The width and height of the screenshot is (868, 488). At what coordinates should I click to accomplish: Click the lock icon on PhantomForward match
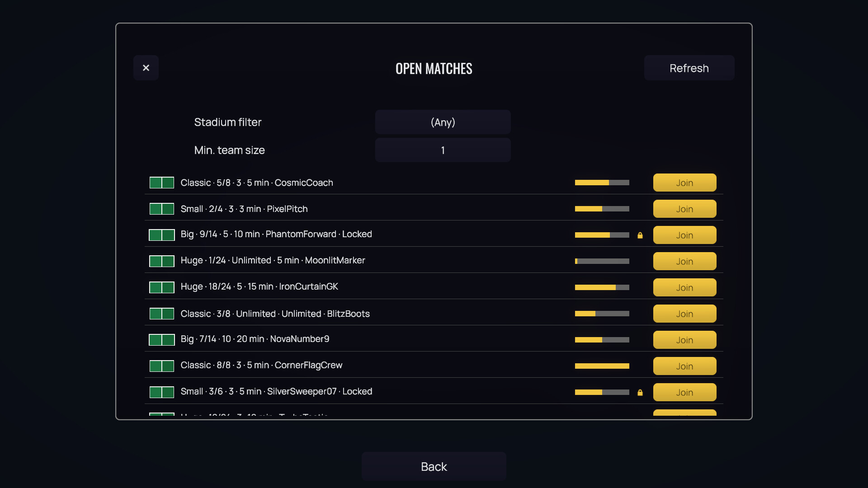640,235
